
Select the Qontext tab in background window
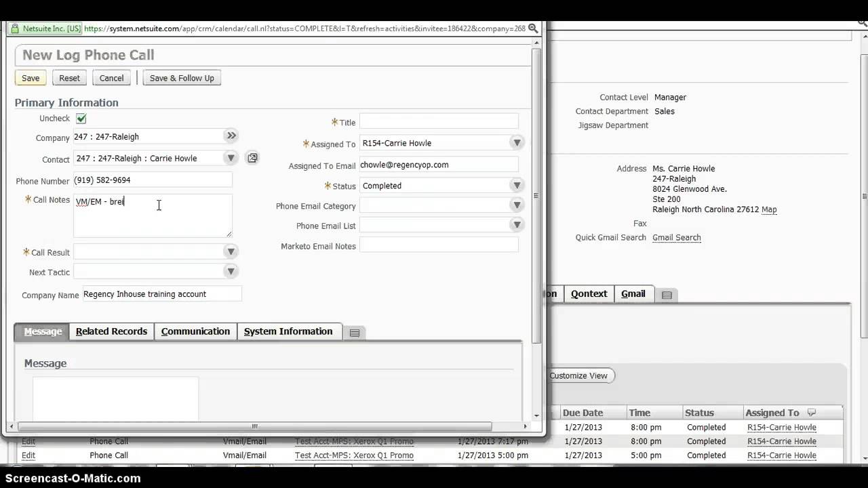click(x=589, y=293)
